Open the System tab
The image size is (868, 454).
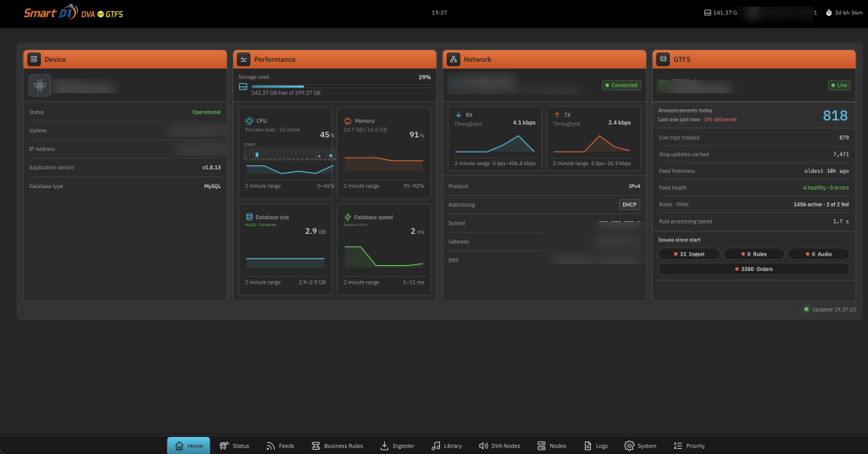pos(641,446)
